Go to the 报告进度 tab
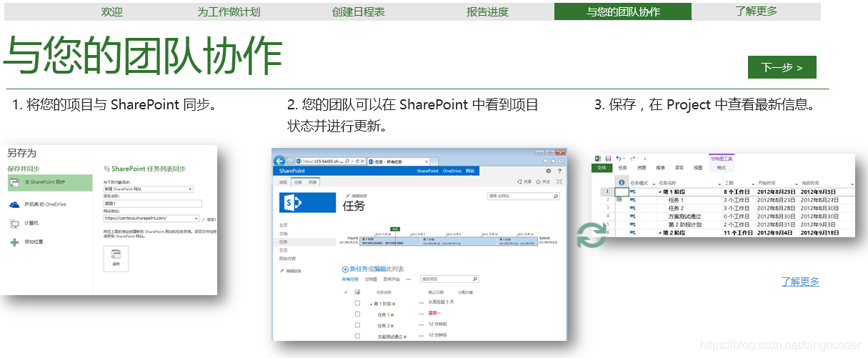868x358 pixels. [487, 11]
